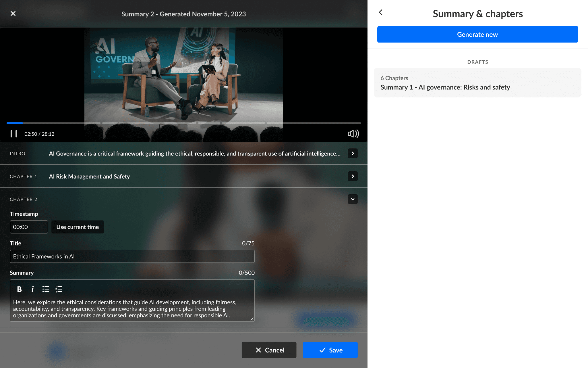Insert a bulleted list in summary
This screenshot has height=368, width=588.
pyautogui.click(x=46, y=289)
